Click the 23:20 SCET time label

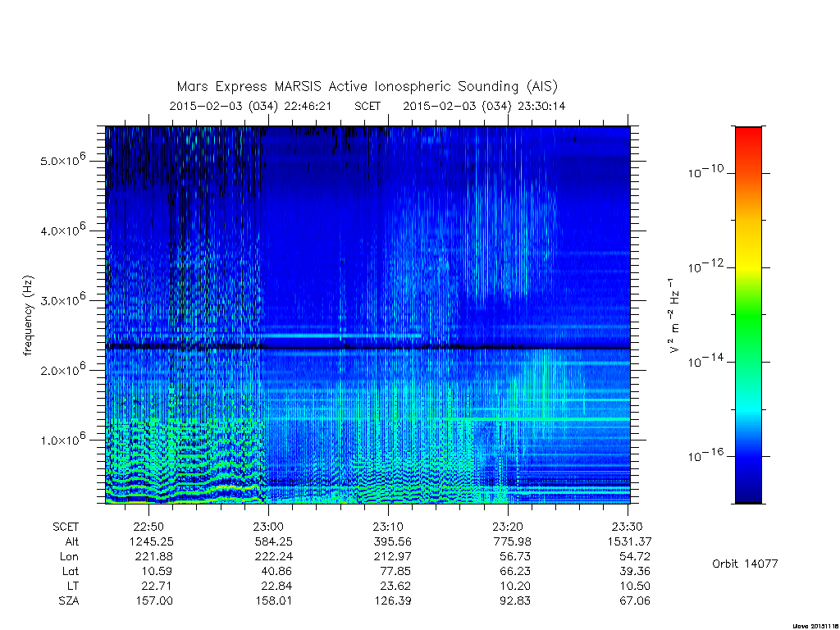tap(508, 527)
